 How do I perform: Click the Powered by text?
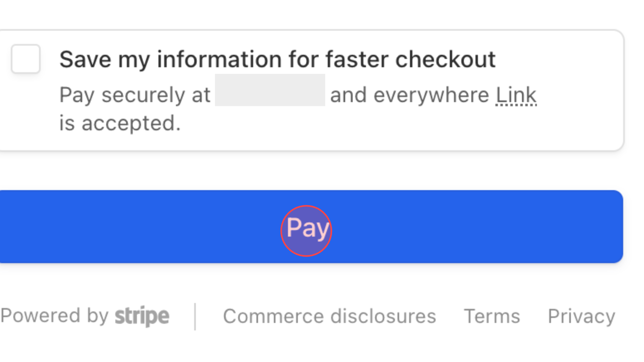[54, 316]
